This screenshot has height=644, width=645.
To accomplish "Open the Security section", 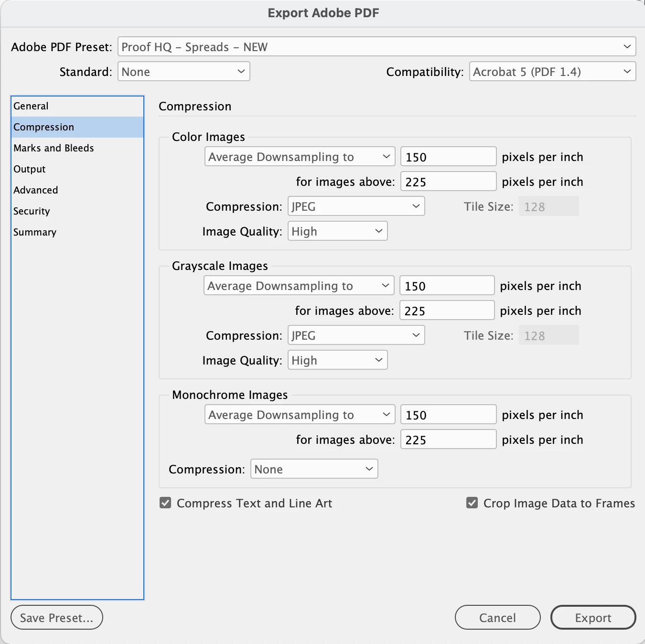I will click(77, 211).
